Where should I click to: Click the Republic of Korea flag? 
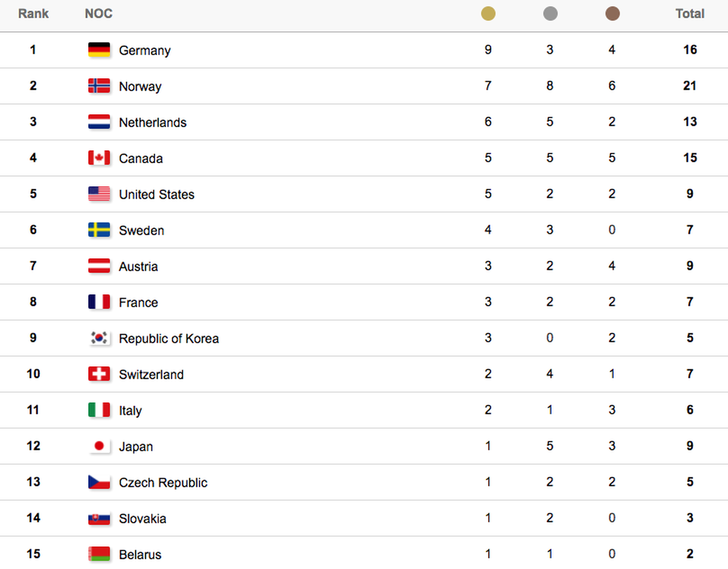click(x=99, y=338)
